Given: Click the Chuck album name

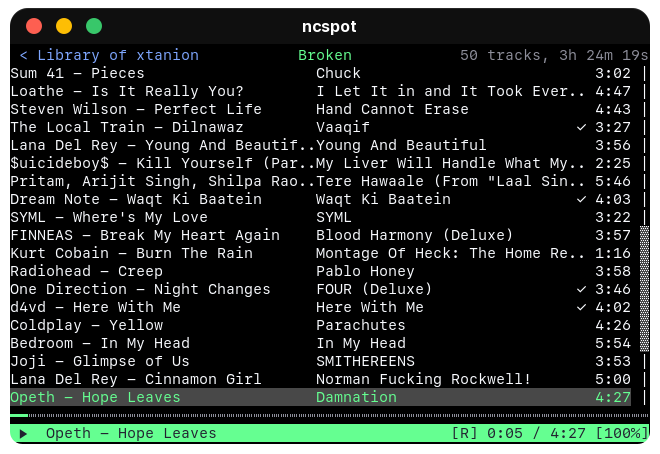Looking at the screenshot, I should (x=338, y=73).
